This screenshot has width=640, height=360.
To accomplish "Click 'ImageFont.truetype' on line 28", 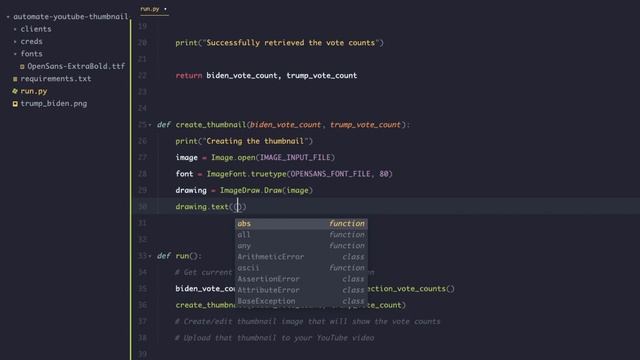I will click(x=247, y=174).
